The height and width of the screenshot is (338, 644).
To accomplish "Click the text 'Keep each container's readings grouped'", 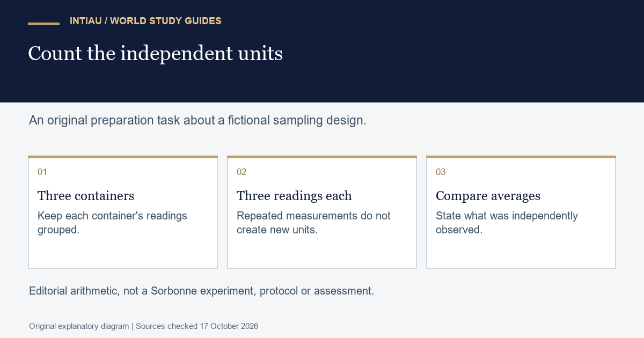I will 112,223.
